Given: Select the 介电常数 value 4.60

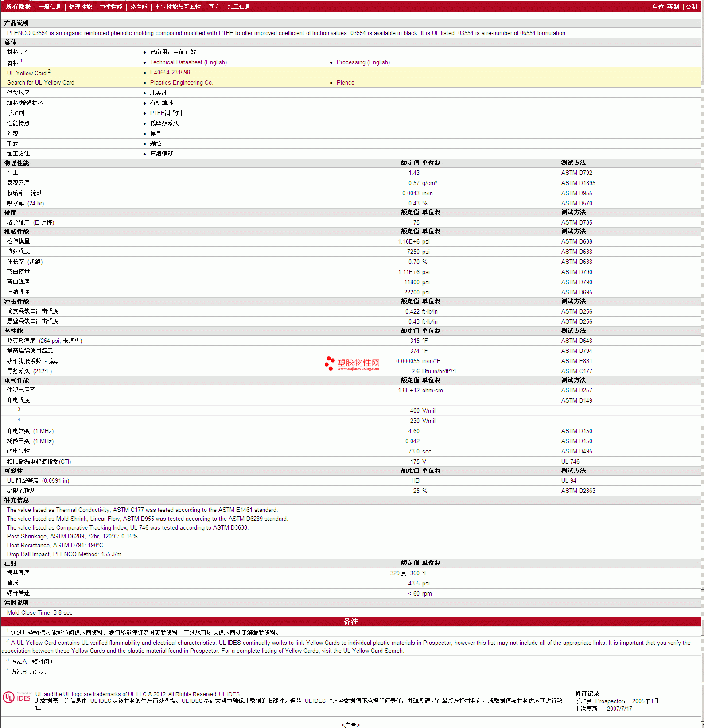Looking at the screenshot, I should 414,431.
